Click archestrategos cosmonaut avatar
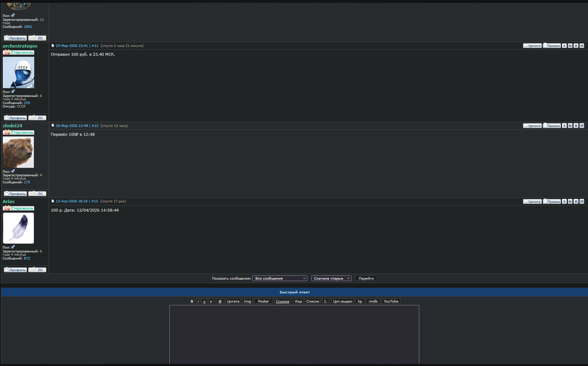 pyautogui.click(x=19, y=73)
